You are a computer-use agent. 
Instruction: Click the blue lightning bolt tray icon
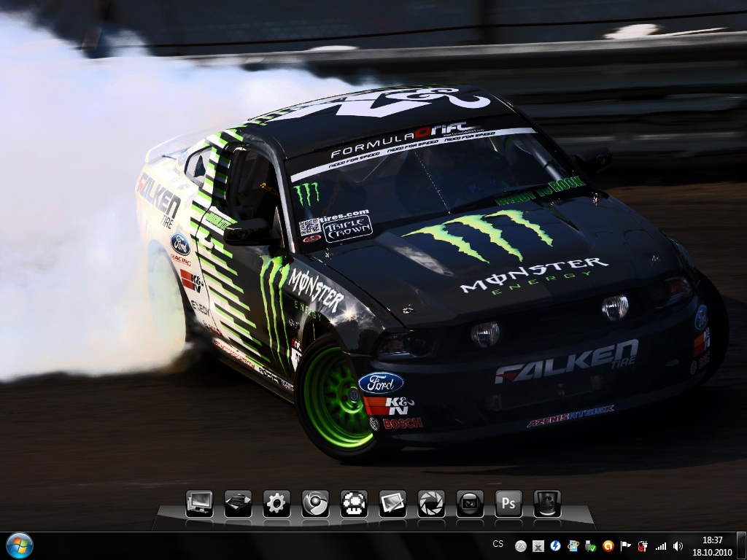(556, 546)
